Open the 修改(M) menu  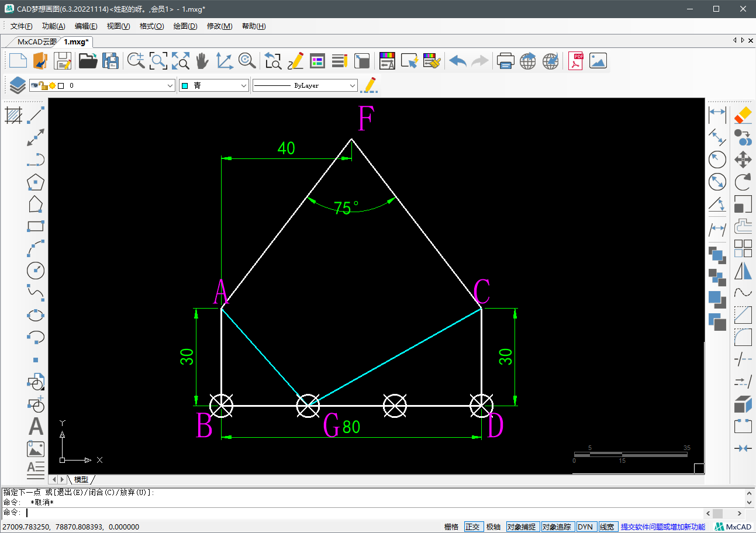pyautogui.click(x=220, y=26)
